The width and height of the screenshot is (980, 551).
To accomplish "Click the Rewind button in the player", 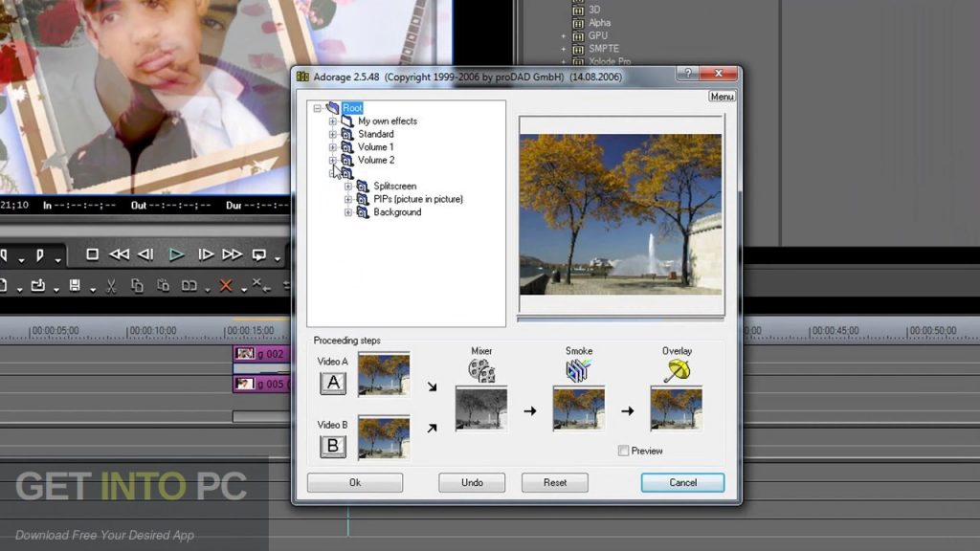I will point(119,254).
